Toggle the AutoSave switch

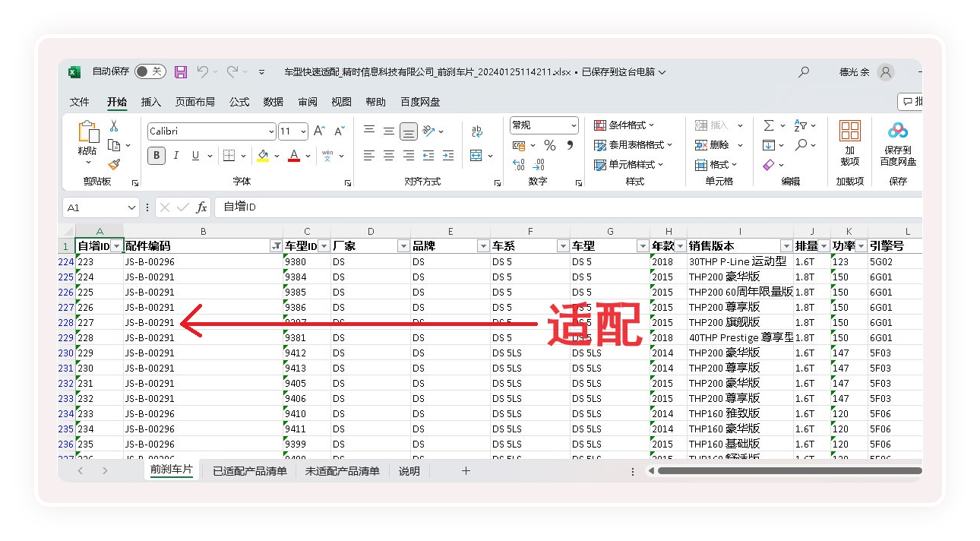(x=150, y=71)
